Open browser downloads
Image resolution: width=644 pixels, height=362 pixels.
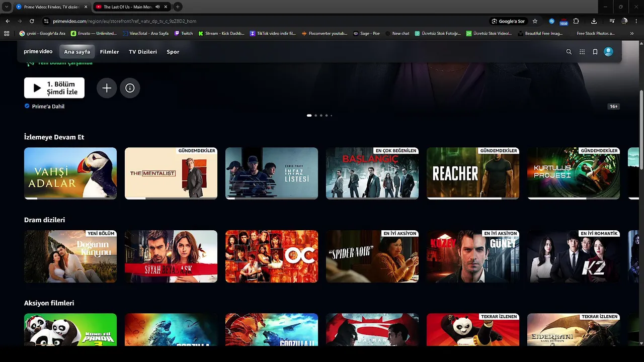594,21
